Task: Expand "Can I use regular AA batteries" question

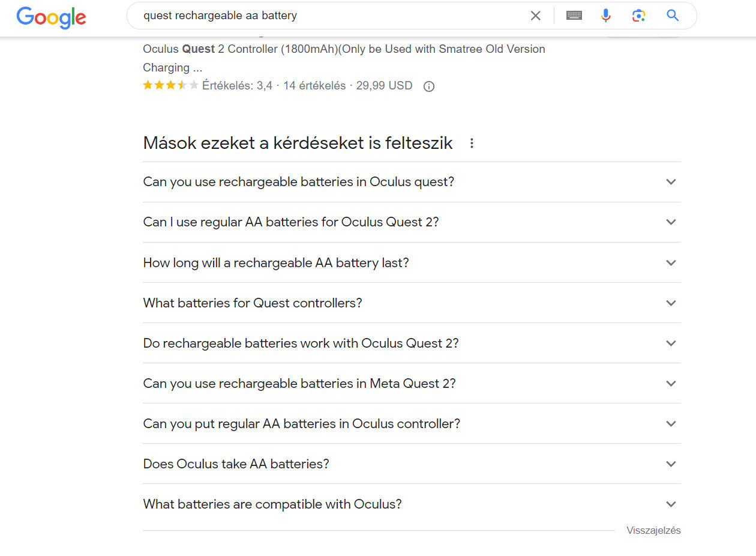Action: pos(412,222)
